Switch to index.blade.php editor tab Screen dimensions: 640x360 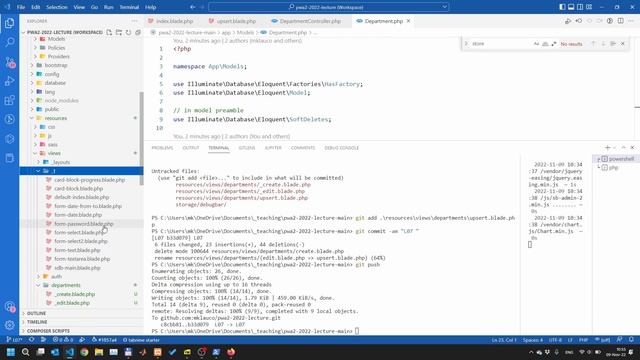click(x=174, y=21)
